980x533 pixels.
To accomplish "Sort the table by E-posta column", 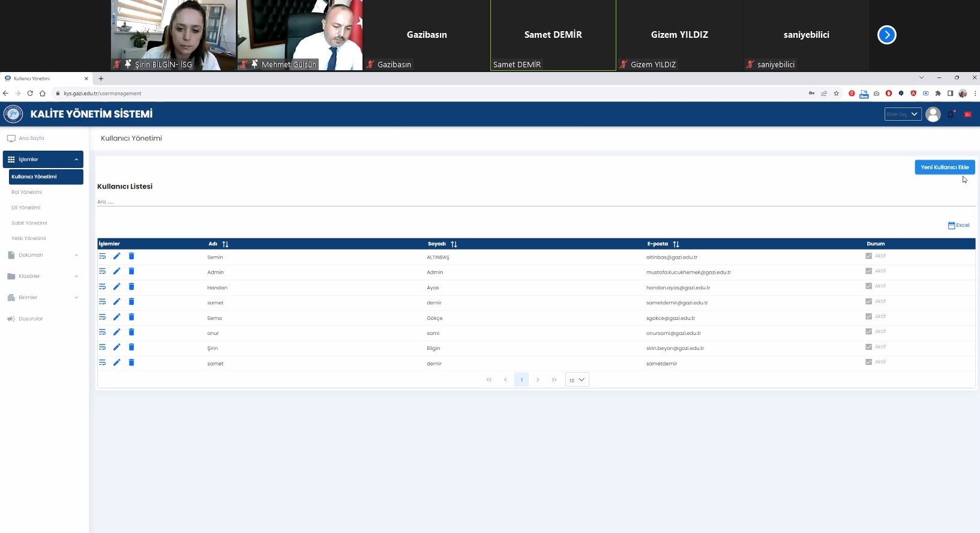I will 676,244.
